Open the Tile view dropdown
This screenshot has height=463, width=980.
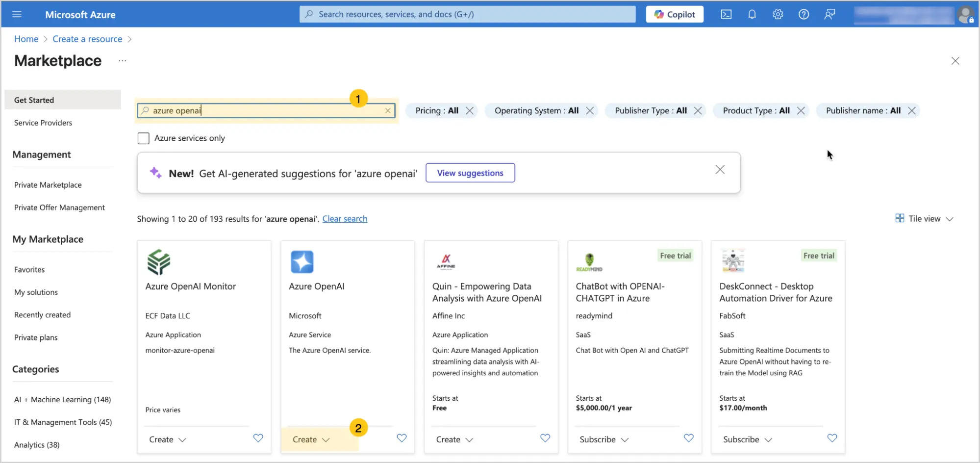tap(924, 219)
